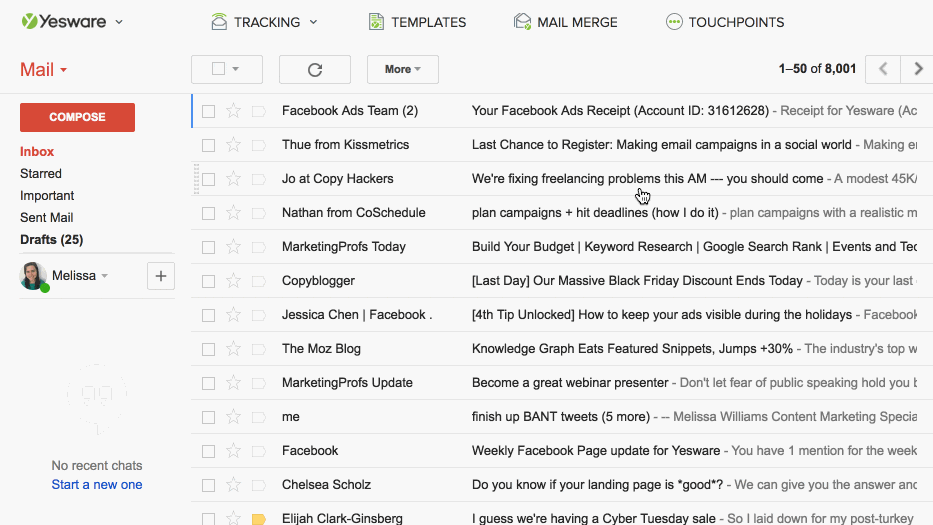Click Melissa's profile photo
Image resolution: width=933 pixels, height=525 pixels.
point(33,276)
